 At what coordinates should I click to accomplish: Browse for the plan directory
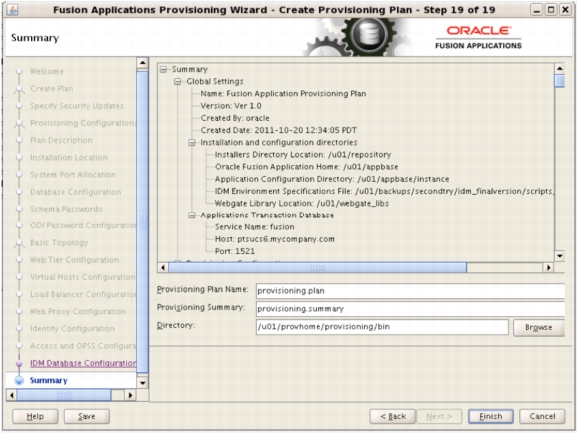tap(539, 327)
